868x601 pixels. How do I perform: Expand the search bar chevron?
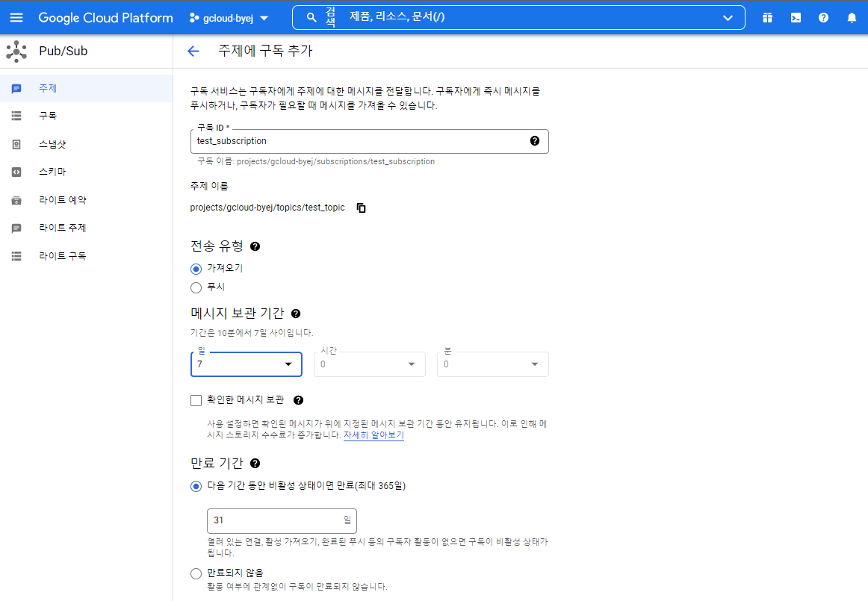tap(728, 18)
